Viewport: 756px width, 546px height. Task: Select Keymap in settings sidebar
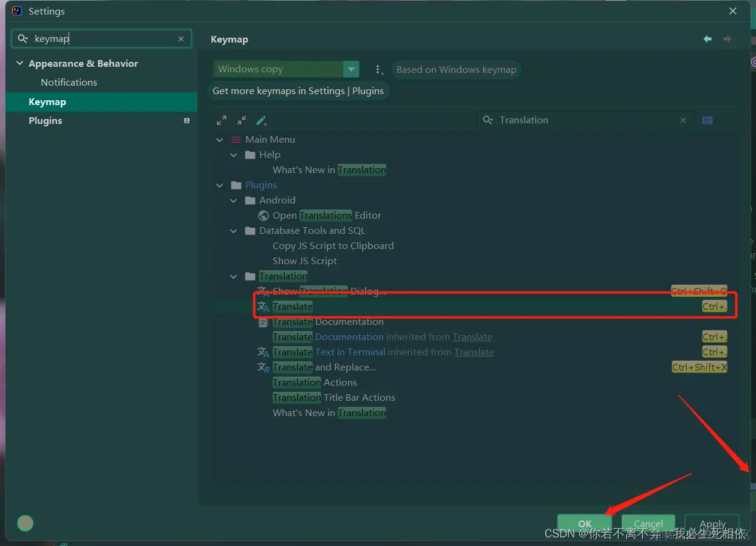coord(101,102)
